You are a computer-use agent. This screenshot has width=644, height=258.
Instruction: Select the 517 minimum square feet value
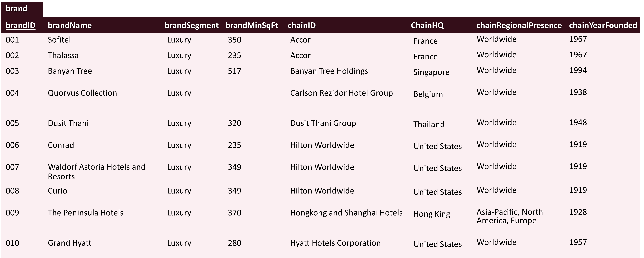pos(234,71)
